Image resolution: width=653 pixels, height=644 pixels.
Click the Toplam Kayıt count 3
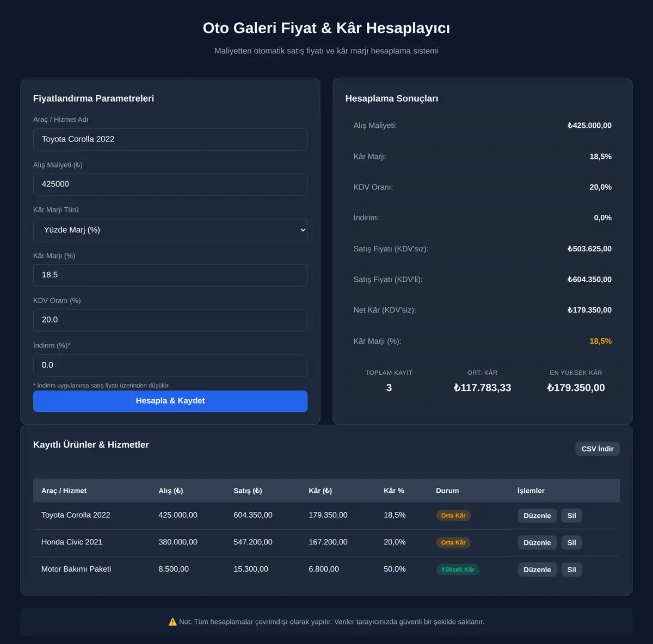coord(389,388)
